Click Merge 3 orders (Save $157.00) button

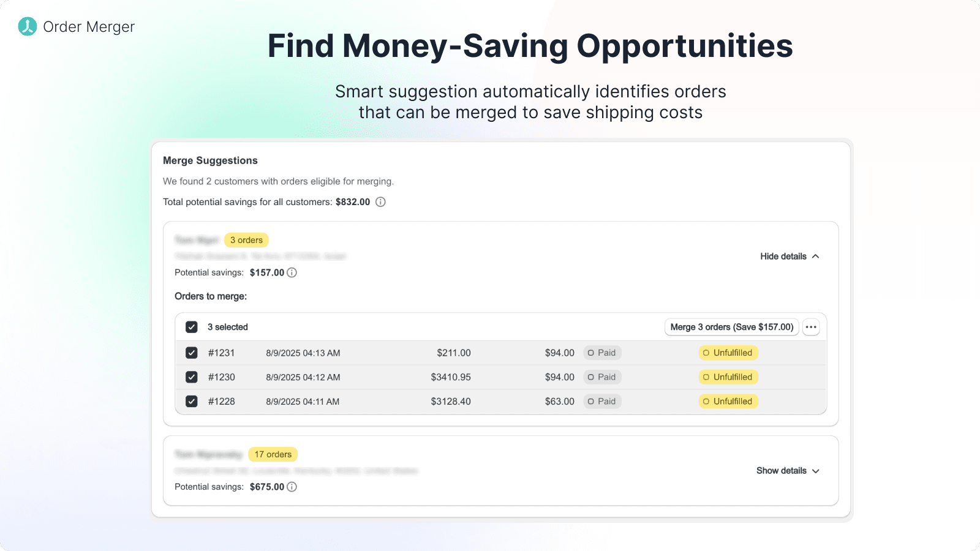pos(731,327)
